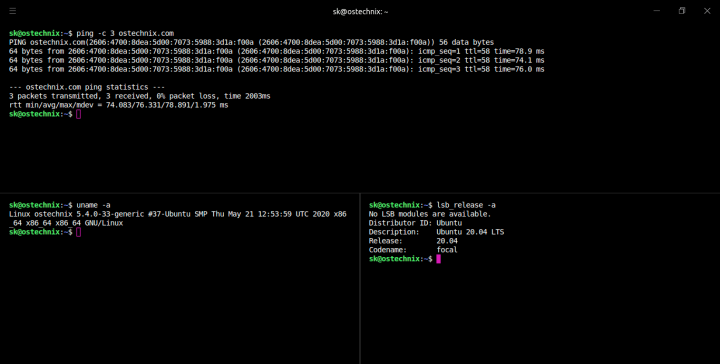
Task: Minimize the terminal window
Action: 657,11
